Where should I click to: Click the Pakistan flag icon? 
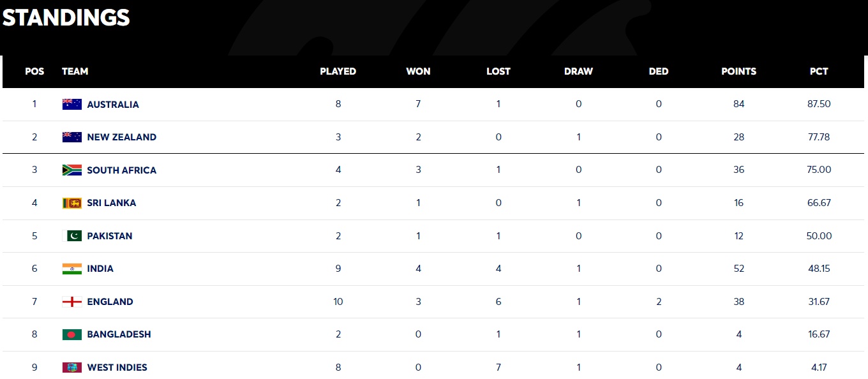pyautogui.click(x=71, y=236)
